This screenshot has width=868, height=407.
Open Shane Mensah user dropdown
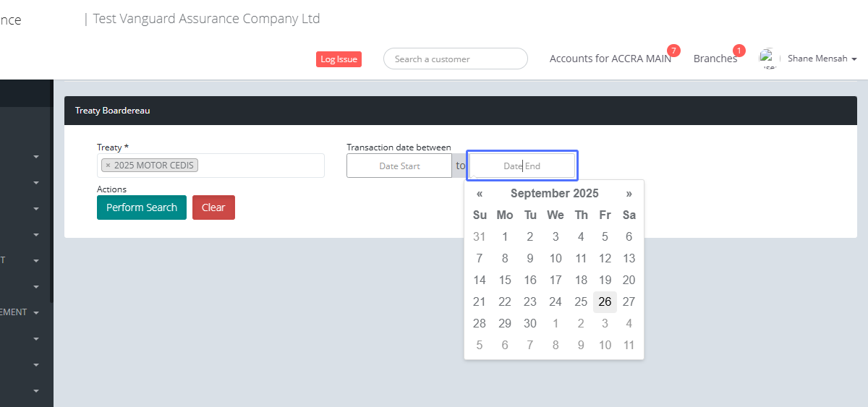tap(822, 59)
